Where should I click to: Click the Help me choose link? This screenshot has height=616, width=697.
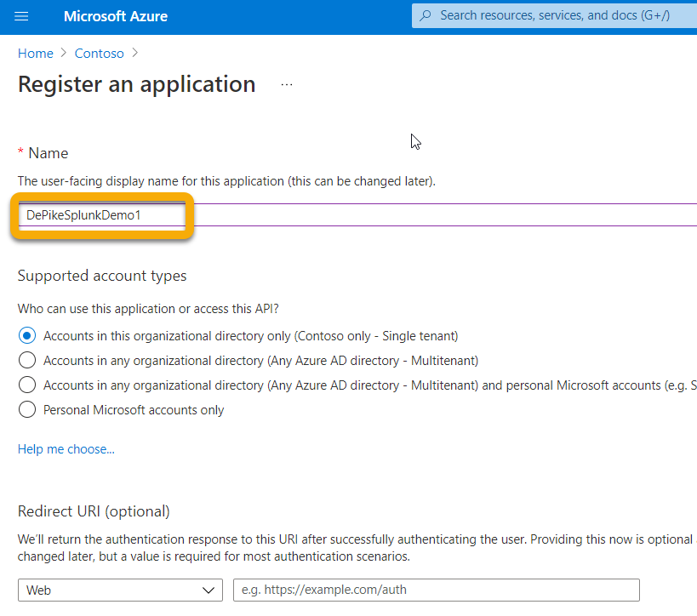(x=66, y=449)
